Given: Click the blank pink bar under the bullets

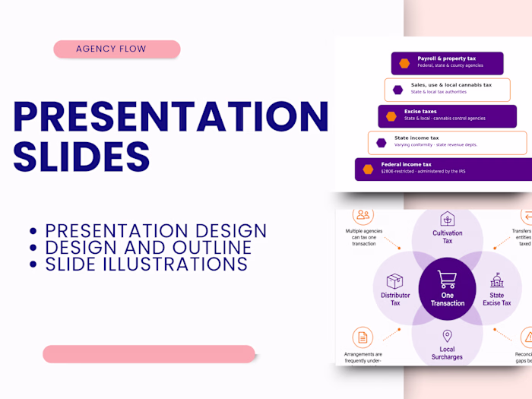Looking at the screenshot, I should click(149, 354).
